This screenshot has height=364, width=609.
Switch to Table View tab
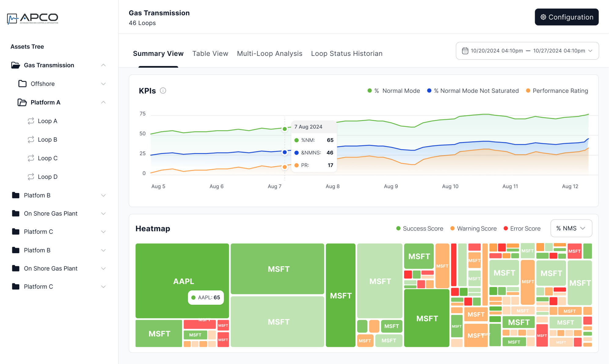(210, 53)
